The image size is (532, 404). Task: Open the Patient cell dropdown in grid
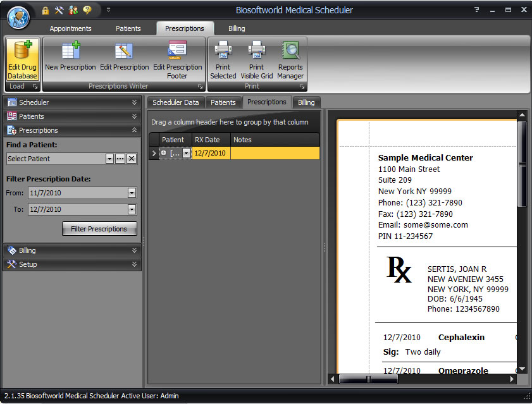point(186,153)
